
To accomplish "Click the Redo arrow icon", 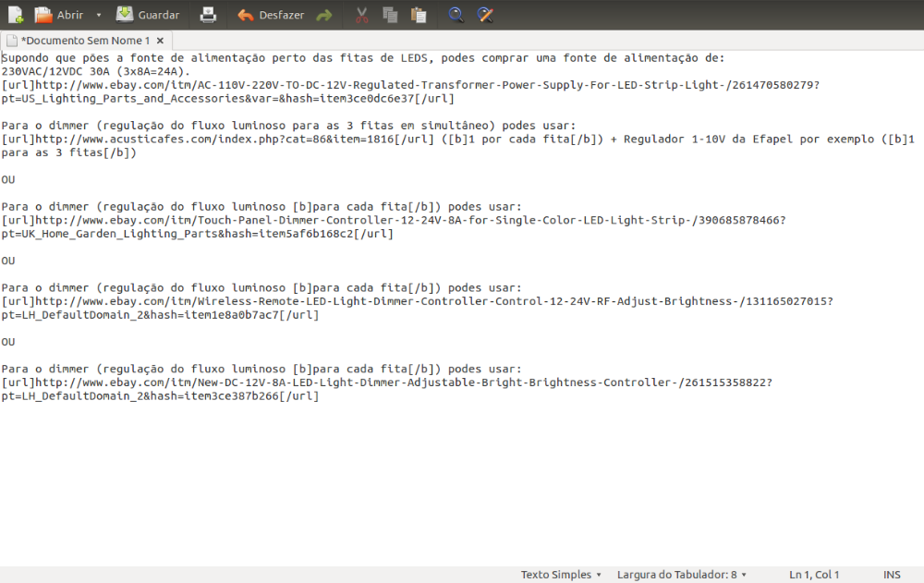I will coord(323,15).
